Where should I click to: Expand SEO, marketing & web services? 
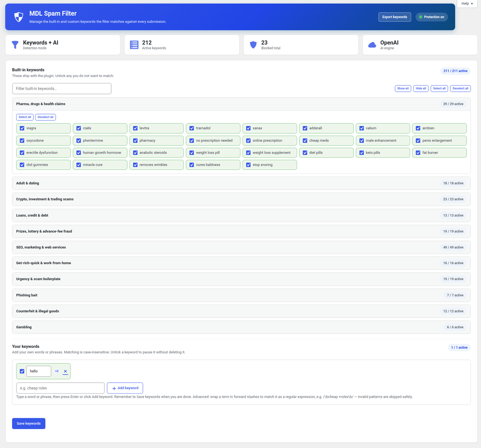pyautogui.click(x=241, y=247)
